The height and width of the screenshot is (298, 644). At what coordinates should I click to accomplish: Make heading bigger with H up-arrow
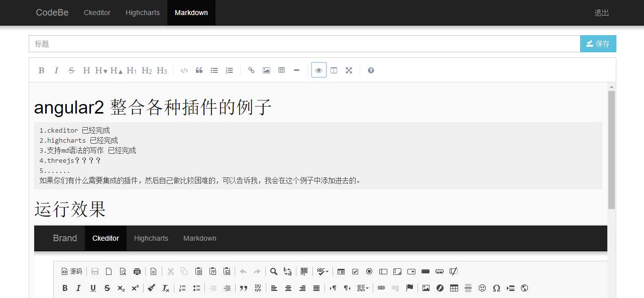coord(117,70)
